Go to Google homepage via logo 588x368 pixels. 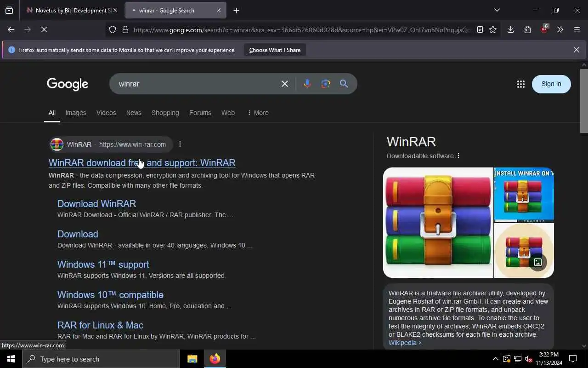68,84
